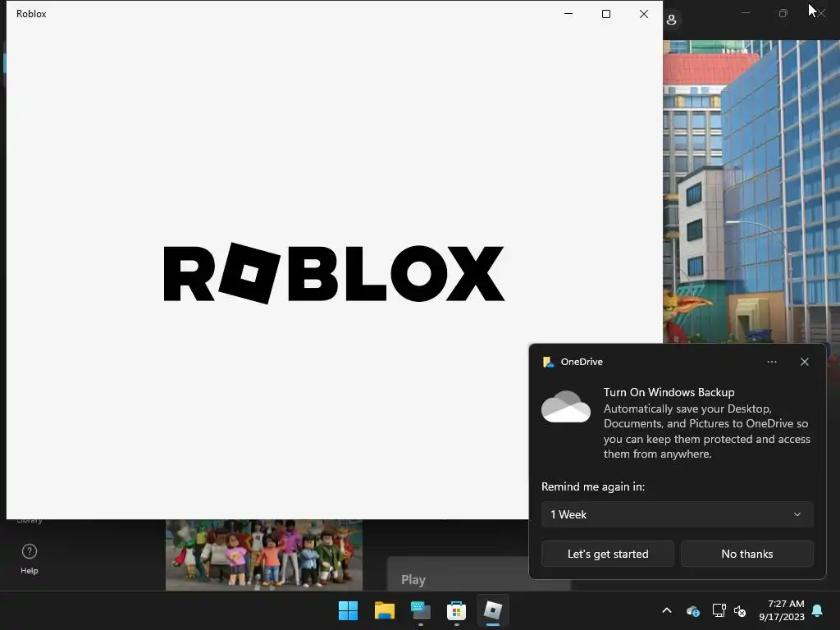This screenshot has width=840, height=630.
Task: Open Help in the Store sidebar
Action: click(30, 559)
